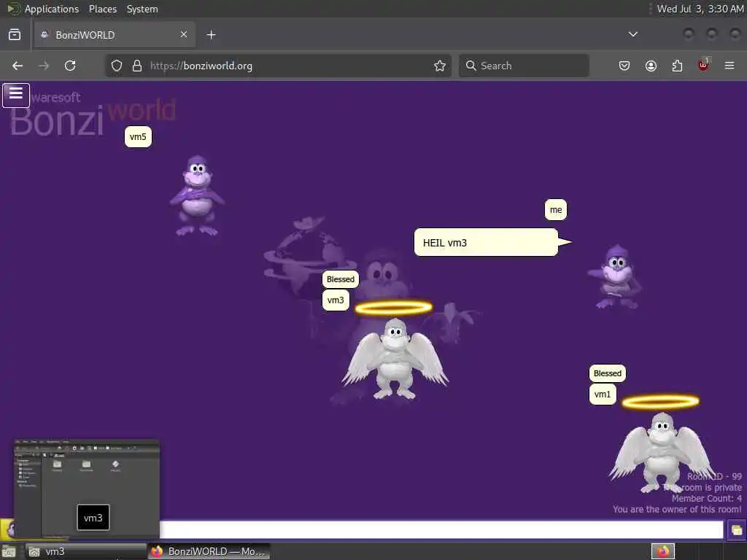Click the vm3 angel Bonzi character
Viewport: 747px width, 560px height.
tap(395, 357)
